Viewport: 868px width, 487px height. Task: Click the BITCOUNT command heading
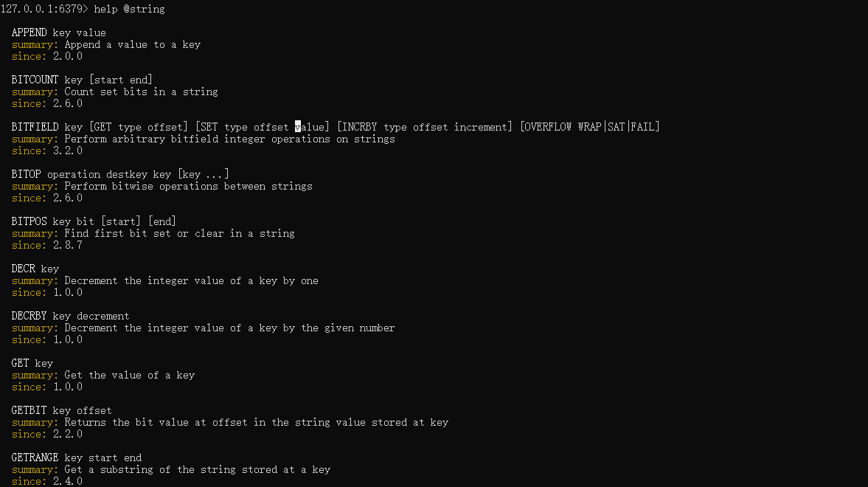[x=82, y=80]
